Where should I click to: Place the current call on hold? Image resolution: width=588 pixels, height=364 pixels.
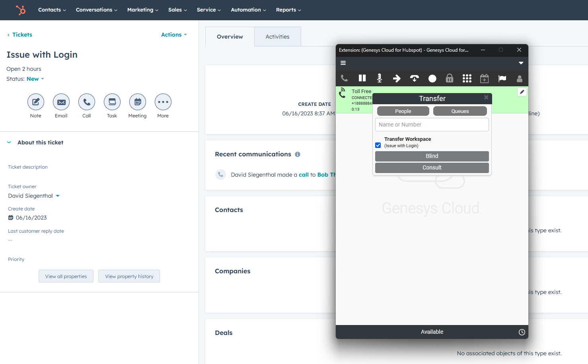point(362,78)
